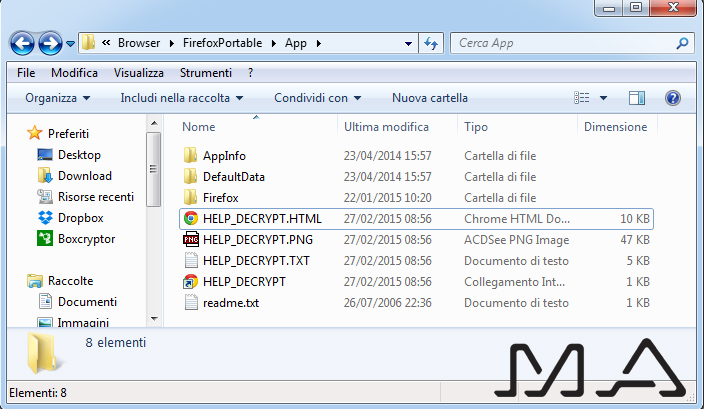Expand the arrow after App breadcrumb
Viewport: 704px width, 409px height.
(318, 44)
